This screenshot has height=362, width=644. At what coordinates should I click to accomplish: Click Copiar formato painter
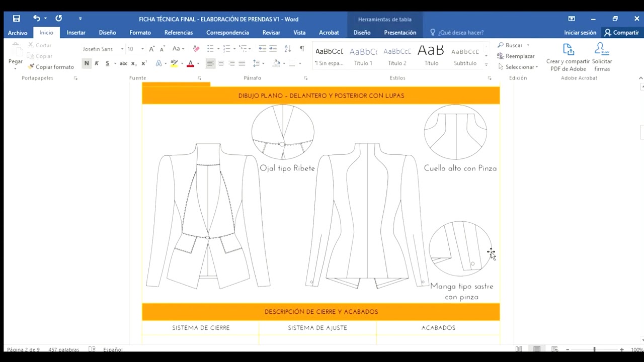51,67
